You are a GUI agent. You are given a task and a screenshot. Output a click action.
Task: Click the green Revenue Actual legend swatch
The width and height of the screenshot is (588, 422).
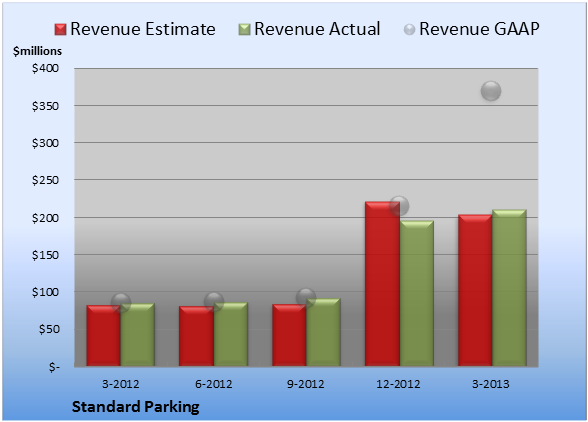click(x=244, y=30)
